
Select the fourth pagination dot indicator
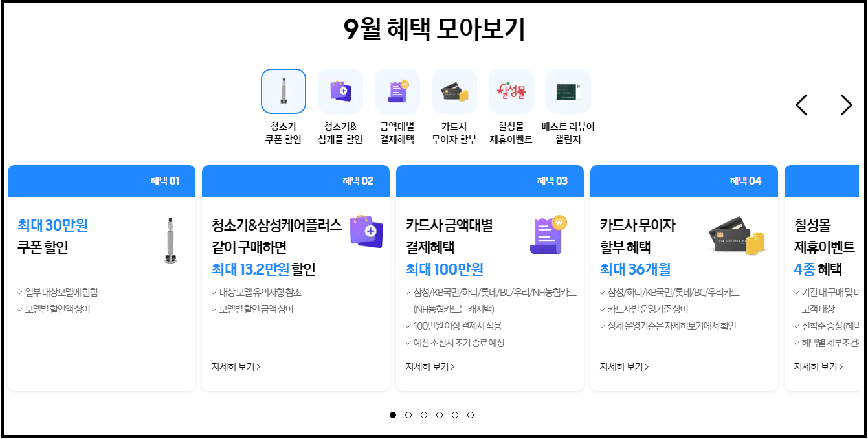[x=440, y=416]
